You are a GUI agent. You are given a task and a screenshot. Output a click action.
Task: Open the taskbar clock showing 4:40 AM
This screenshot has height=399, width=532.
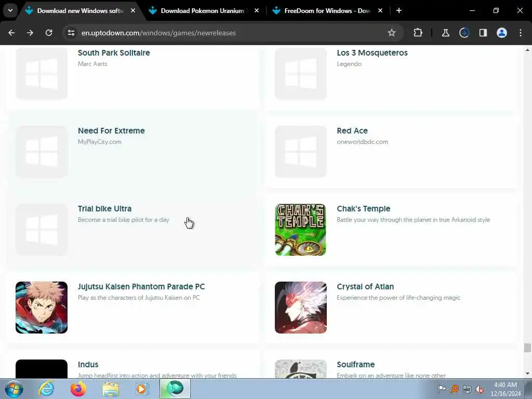pyautogui.click(x=506, y=389)
